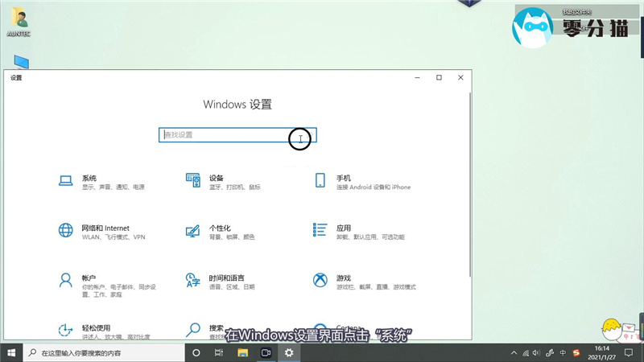Open the 轻松使用 (Ease of Access) icon
Image resolution: width=644 pixels, height=362 pixels.
pyautogui.click(x=66, y=330)
